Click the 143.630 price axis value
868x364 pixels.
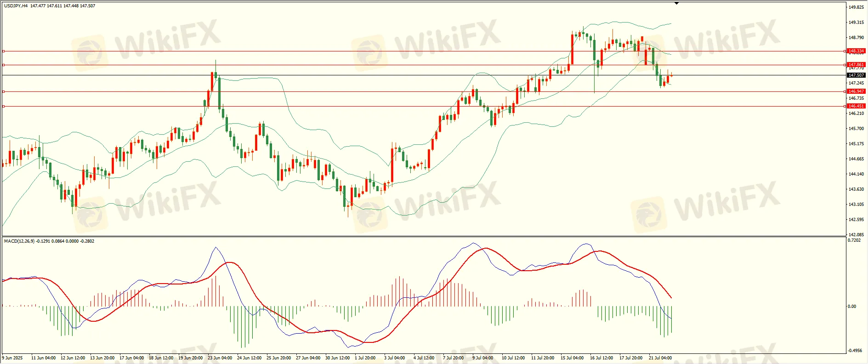coord(856,189)
